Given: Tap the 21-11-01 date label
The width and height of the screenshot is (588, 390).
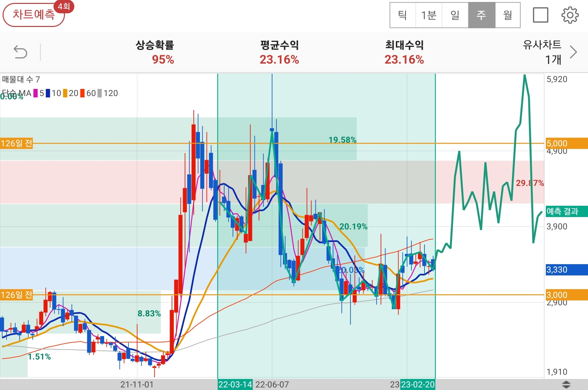Looking at the screenshot, I should pos(137,384).
